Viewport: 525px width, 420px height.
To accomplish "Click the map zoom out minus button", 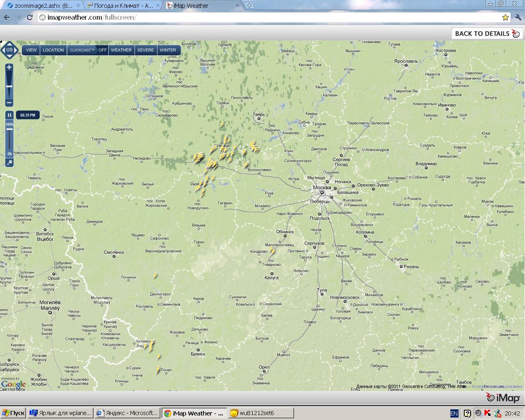I will pyautogui.click(x=9, y=102).
